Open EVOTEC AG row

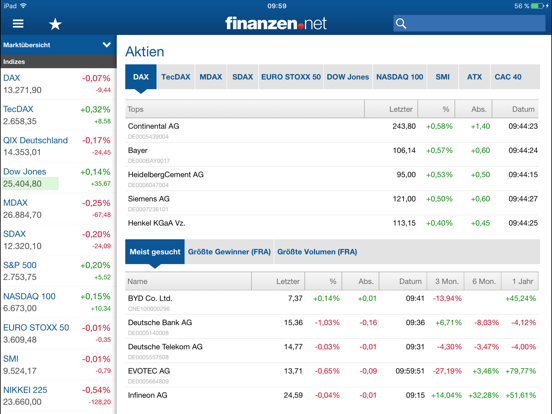[332, 375]
